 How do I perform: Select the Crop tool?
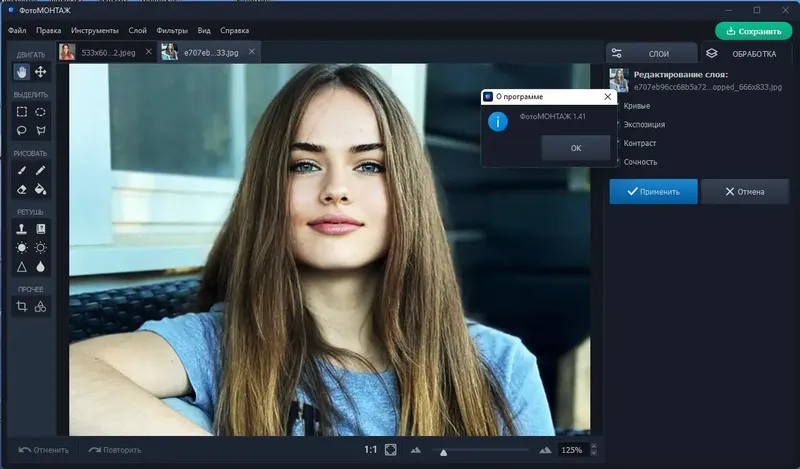click(22, 306)
